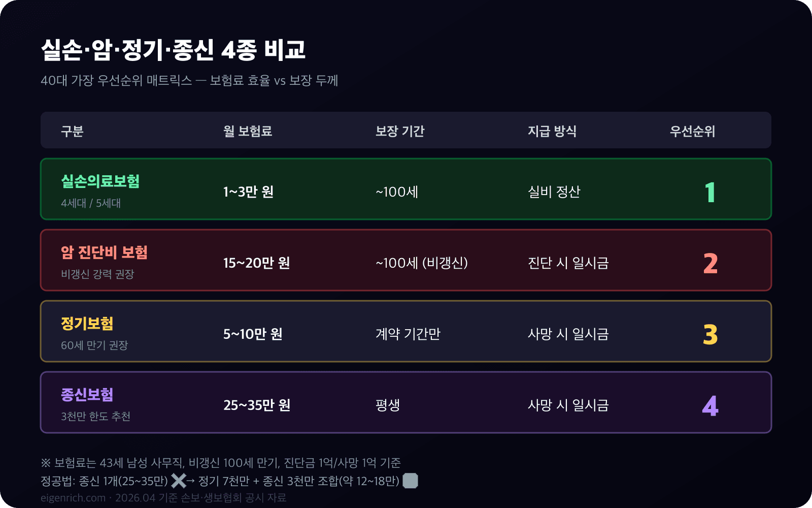Image resolution: width=812 pixels, height=508 pixels.
Task: Click the 평생 coverage cell
Action: (x=388, y=405)
